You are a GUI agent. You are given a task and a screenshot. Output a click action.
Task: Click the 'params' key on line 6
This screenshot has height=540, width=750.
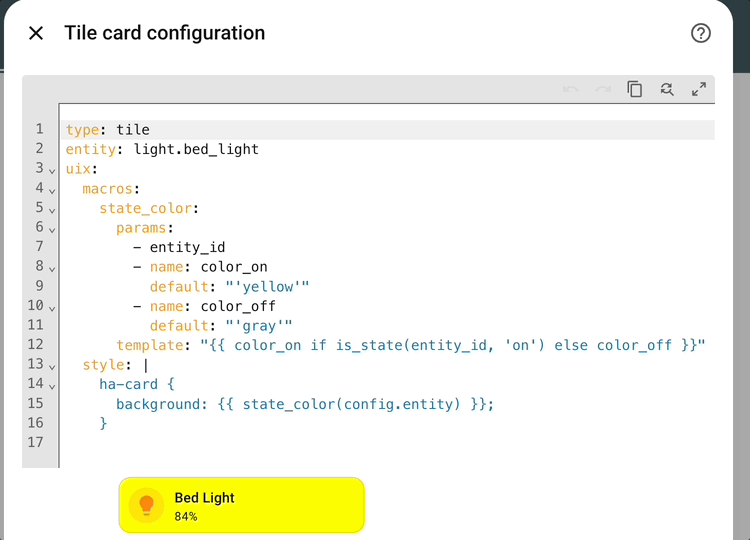tap(142, 228)
